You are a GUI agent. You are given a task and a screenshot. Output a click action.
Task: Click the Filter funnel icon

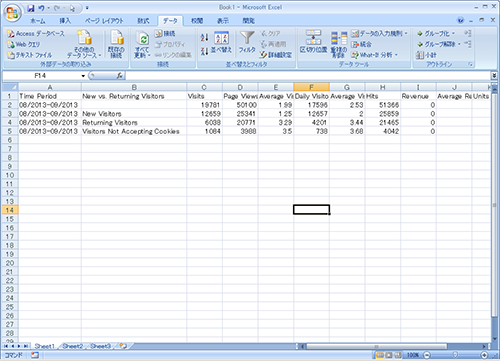[x=247, y=38]
